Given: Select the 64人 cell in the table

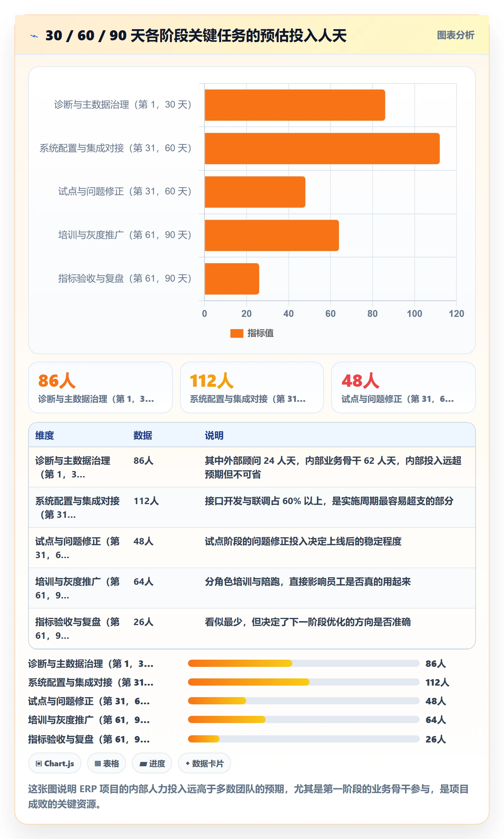Looking at the screenshot, I should point(144,582).
